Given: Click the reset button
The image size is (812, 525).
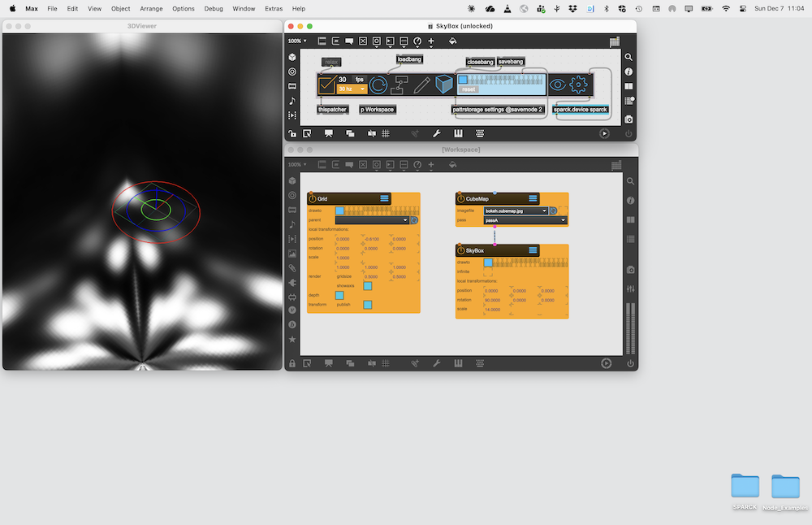Looking at the screenshot, I should [x=469, y=89].
